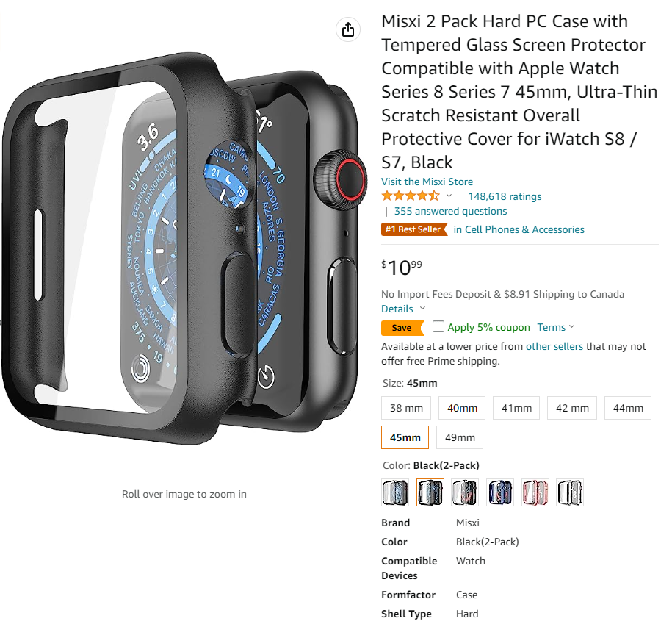The height and width of the screenshot is (624, 672).
Task: Open the 355 answered questions link
Action: click(450, 211)
